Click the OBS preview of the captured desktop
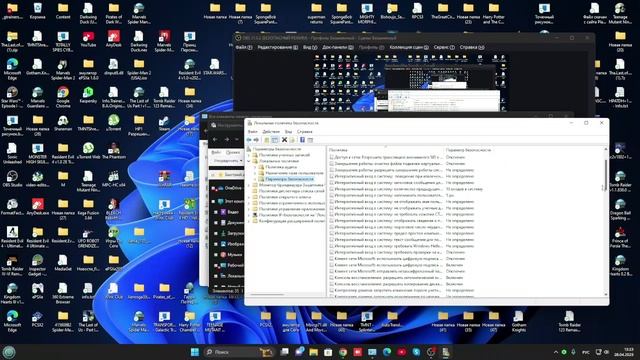The image size is (640, 360). point(411,83)
